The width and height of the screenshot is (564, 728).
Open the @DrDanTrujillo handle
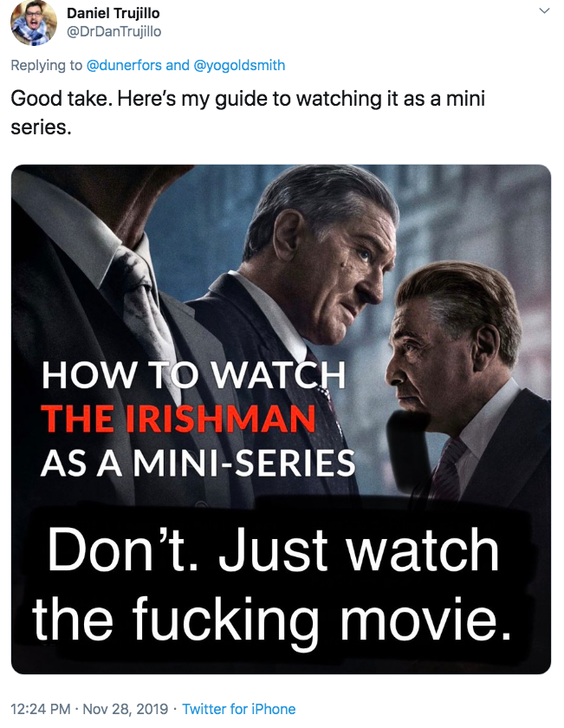pos(114,31)
